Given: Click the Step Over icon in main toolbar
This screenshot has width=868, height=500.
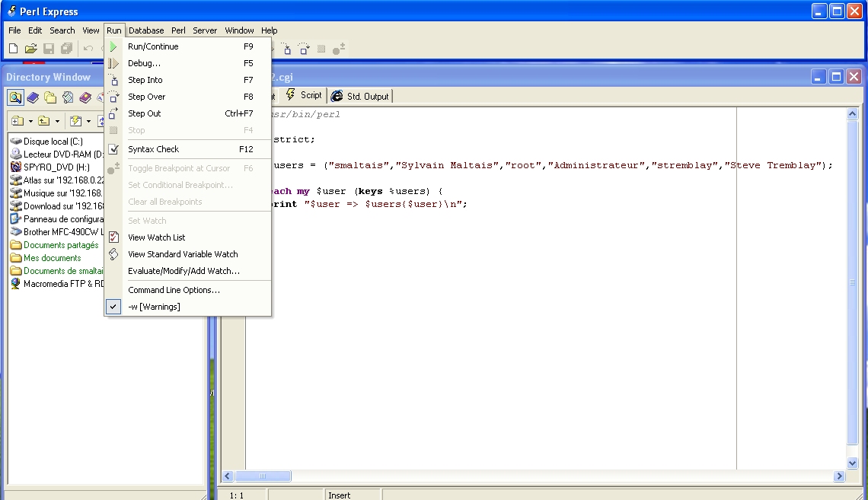Looking at the screenshot, I should [304, 49].
